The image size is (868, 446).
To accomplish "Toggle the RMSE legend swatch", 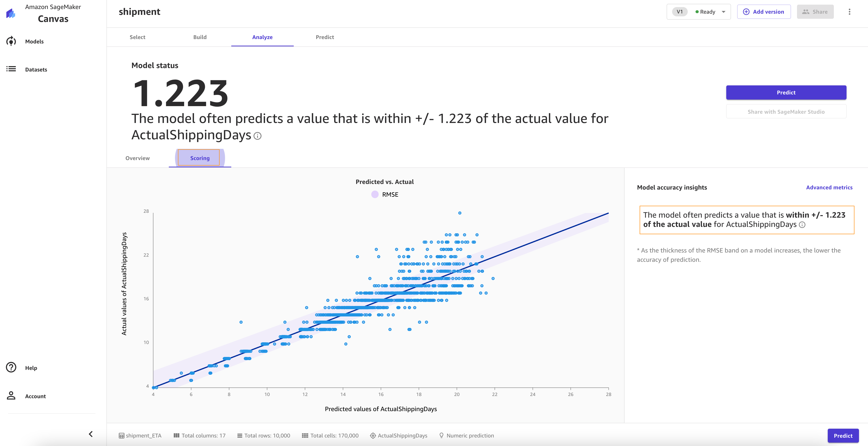I will point(375,194).
